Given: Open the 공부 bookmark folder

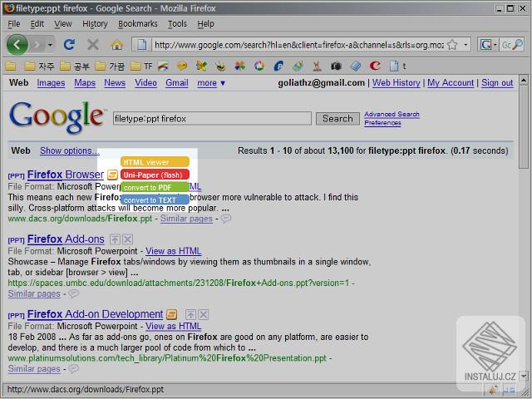Looking at the screenshot, I should click(75, 66).
